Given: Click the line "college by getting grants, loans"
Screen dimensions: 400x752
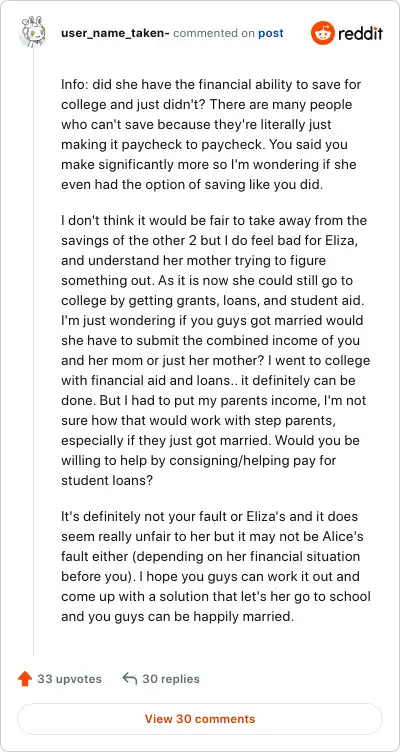Looking at the screenshot, I should [x=207, y=300].
